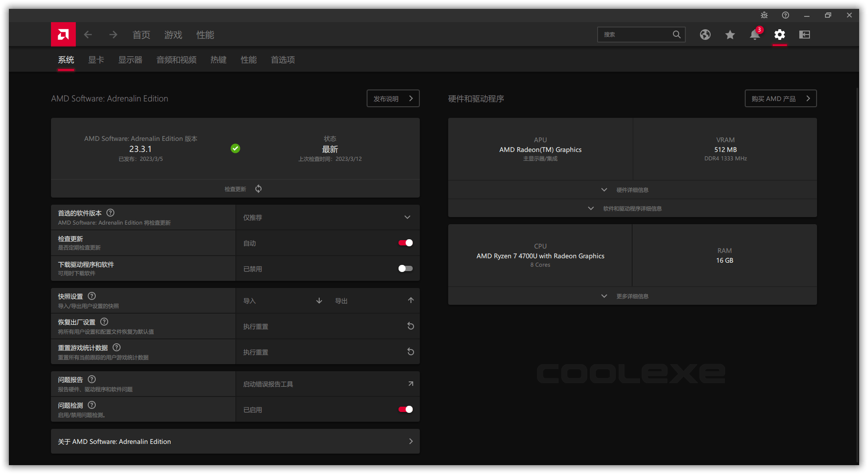This screenshot has height=474, width=868.
Task: Open help question mark in title bar
Action: (786, 15)
